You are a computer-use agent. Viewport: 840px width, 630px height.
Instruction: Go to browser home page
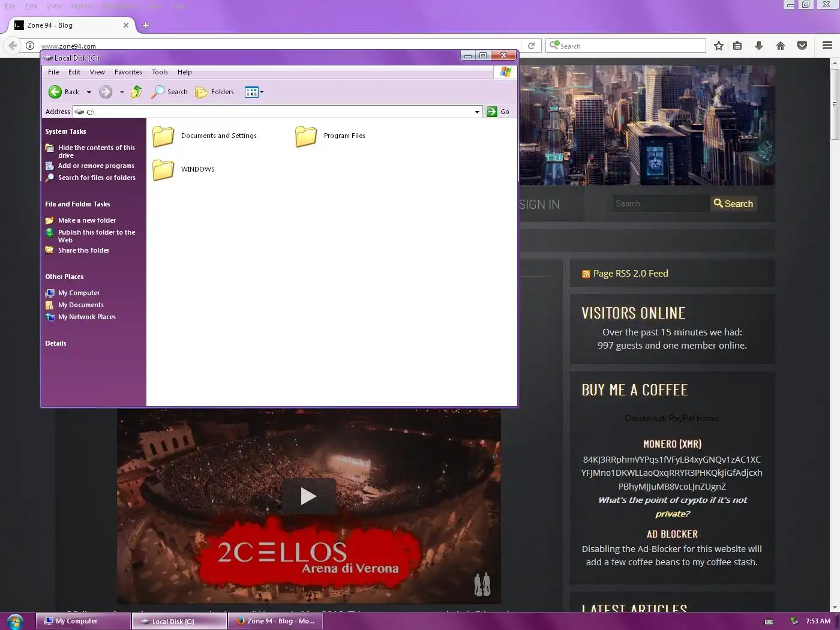click(x=781, y=46)
